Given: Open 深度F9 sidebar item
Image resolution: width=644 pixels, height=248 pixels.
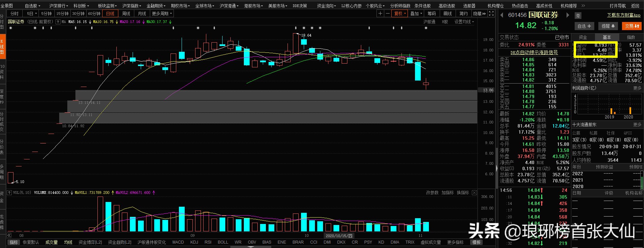Looking at the screenshot, I should pyautogui.click(x=2, y=96).
